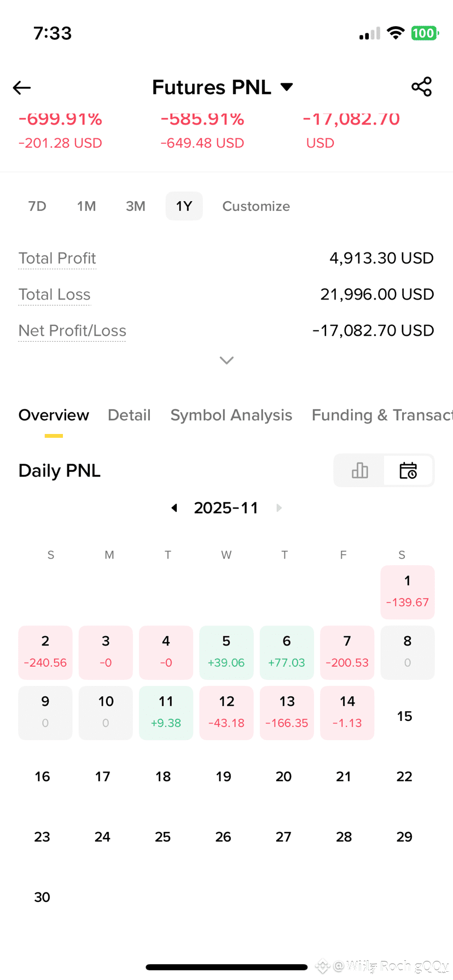Switch Daily PNL to bar chart view
453x980 pixels.
(359, 470)
